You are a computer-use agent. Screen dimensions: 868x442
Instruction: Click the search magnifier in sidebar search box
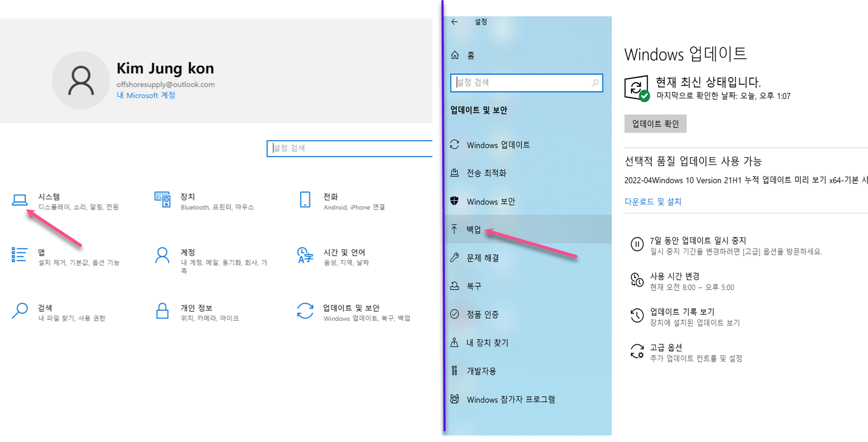coord(595,83)
